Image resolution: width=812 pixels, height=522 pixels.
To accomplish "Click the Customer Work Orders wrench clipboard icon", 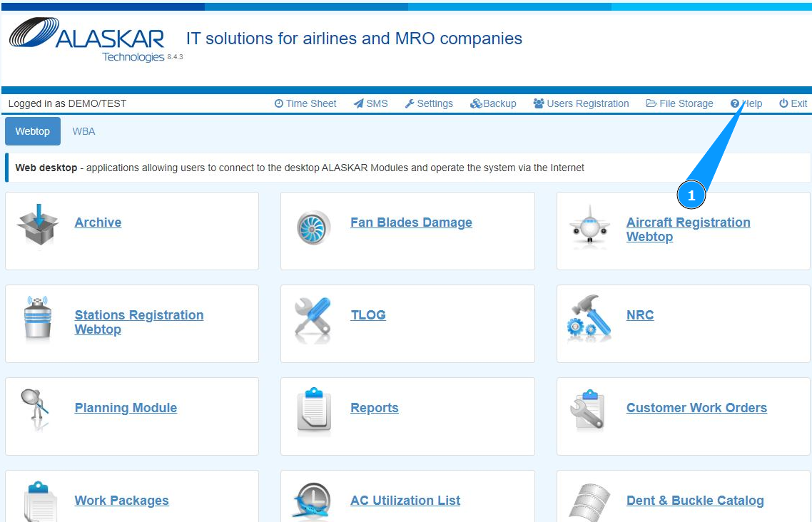I will click(588, 409).
